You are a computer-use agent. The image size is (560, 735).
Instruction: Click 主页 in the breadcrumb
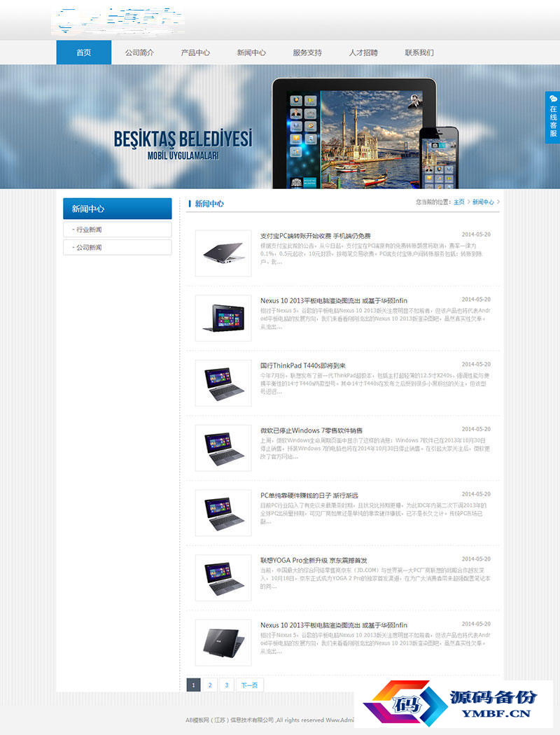[458, 202]
